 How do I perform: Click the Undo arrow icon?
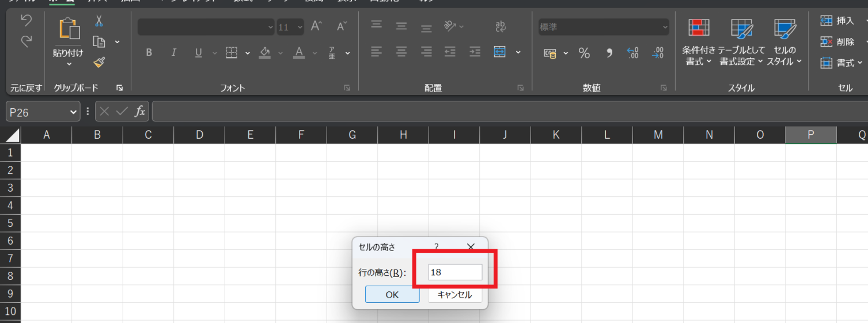click(26, 21)
